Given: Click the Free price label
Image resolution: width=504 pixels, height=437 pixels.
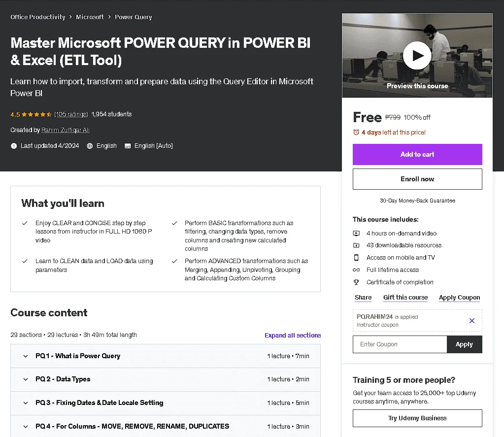Looking at the screenshot, I should [x=367, y=117].
